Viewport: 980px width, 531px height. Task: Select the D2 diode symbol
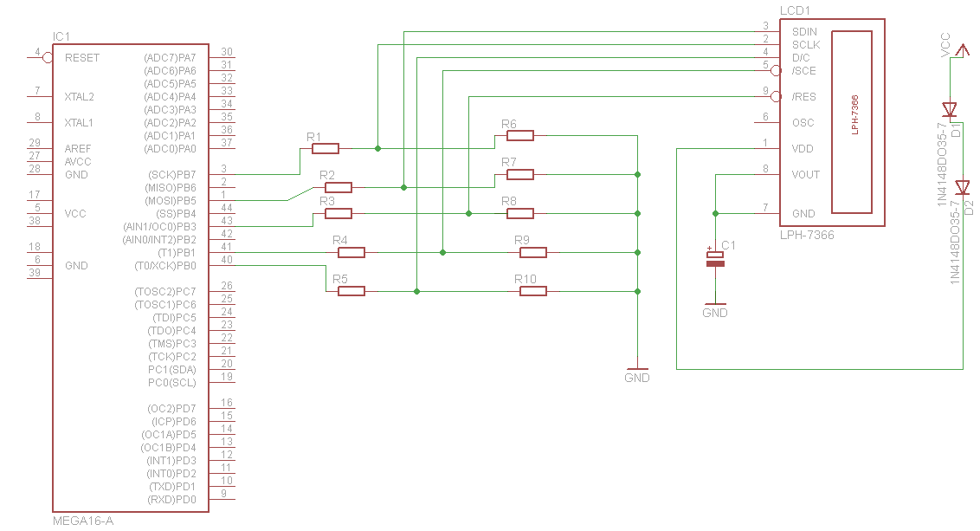[963, 187]
